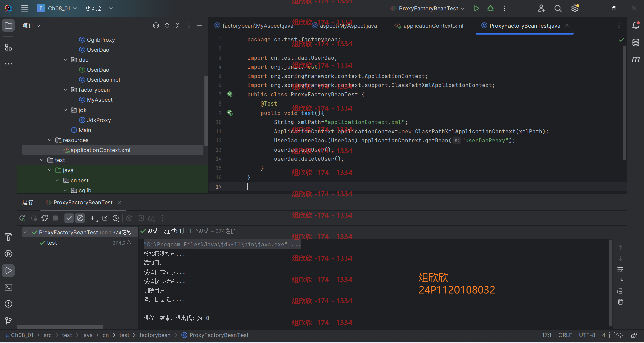Switch to factorybean\MyAspect.java tab
The image size is (644, 343).
(x=254, y=26)
